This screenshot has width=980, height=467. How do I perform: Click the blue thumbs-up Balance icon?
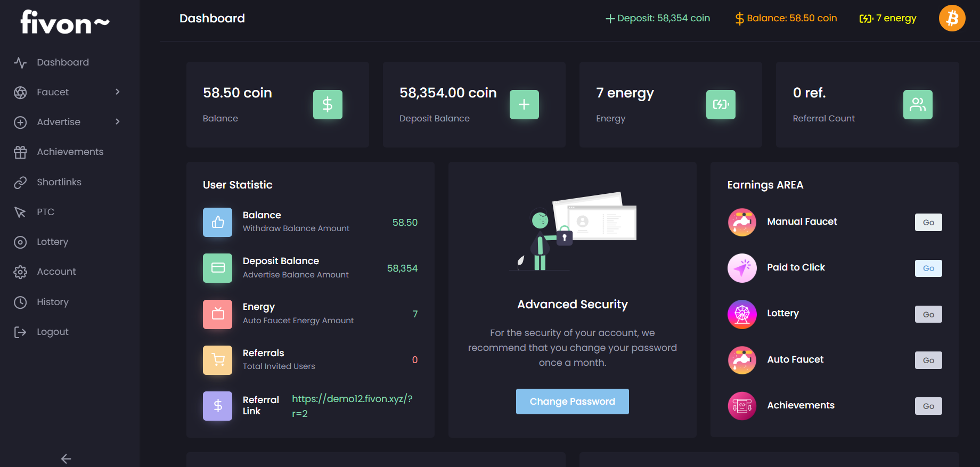click(x=217, y=222)
